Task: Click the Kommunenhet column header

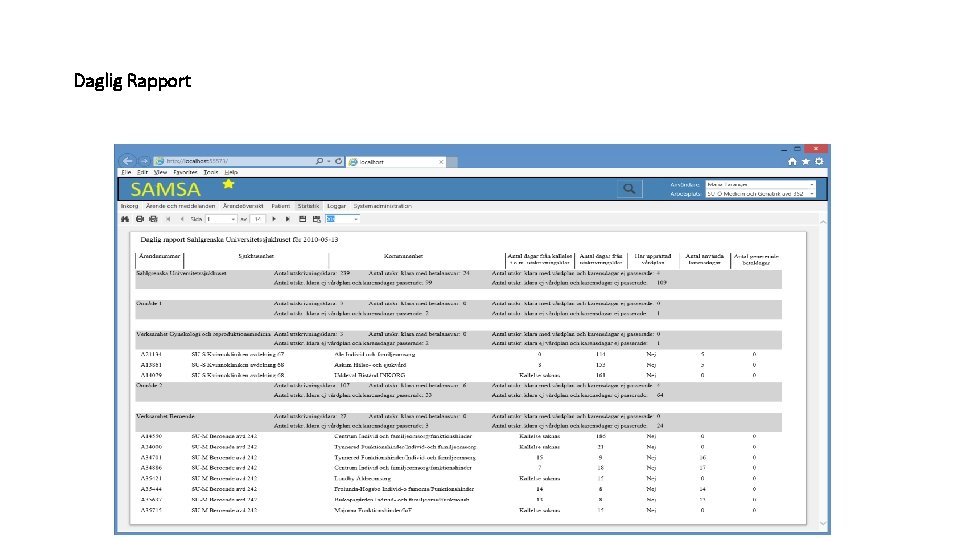Action: coord(403,257)
